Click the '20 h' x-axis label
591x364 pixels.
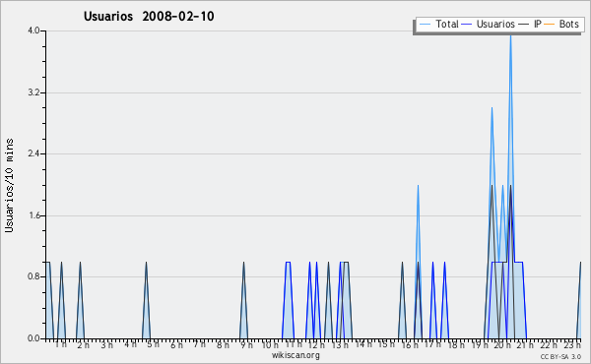[x=502, y=344]
